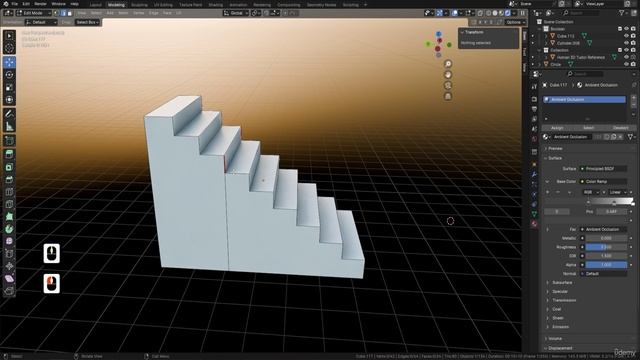Select the Annotate pencil tool
The height and width of the screenshot is (360, 640).
(9, 114)
